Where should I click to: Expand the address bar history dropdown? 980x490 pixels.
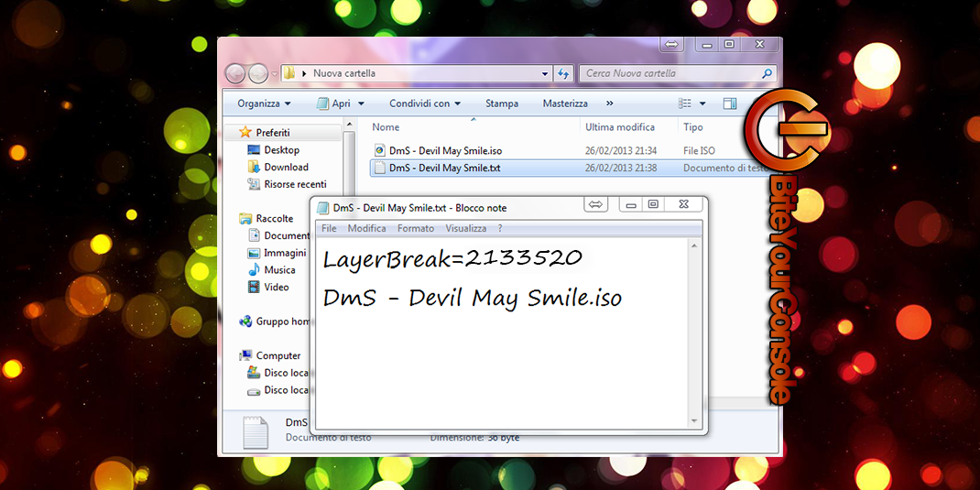coord(546,73)
